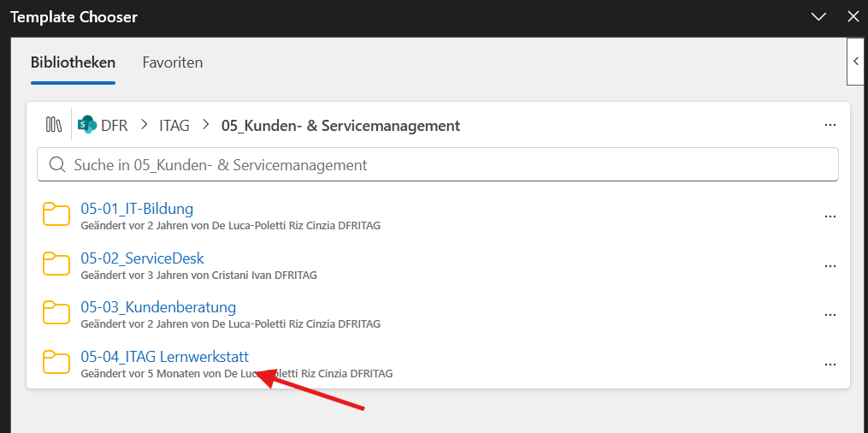Image resolution: width=868 pixels, height=433 pixels.
Task: Click the Template Chooser title text
Action: click(x=74, y=17)
